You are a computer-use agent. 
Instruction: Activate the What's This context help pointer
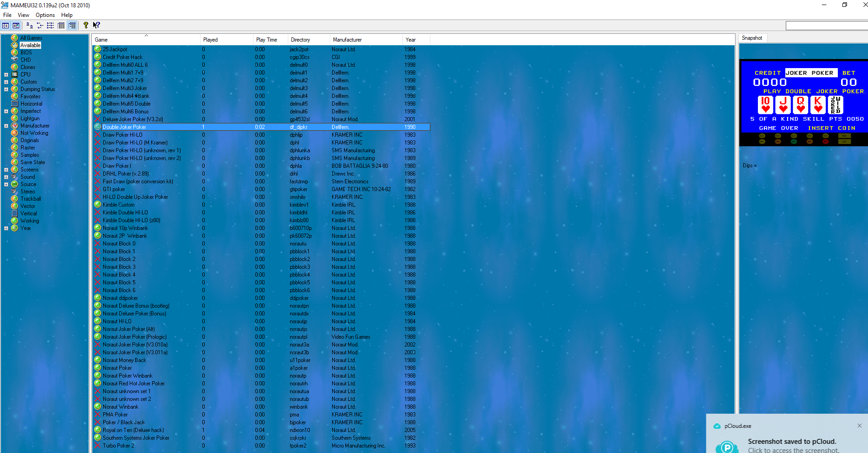point(96,25)
